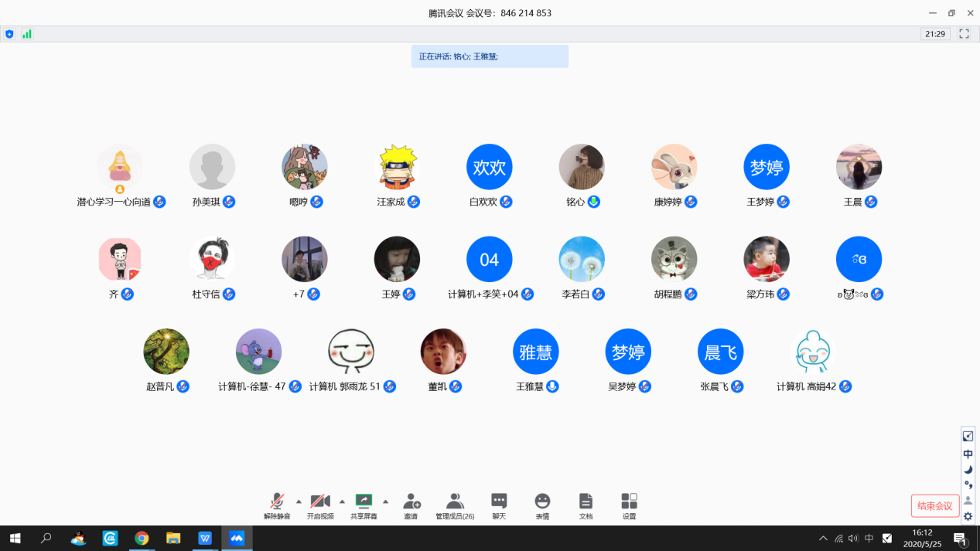The height and width of the screenshot is (551, 980).
Task: Click the meeting security shield icon
Action: click(9, 34)
